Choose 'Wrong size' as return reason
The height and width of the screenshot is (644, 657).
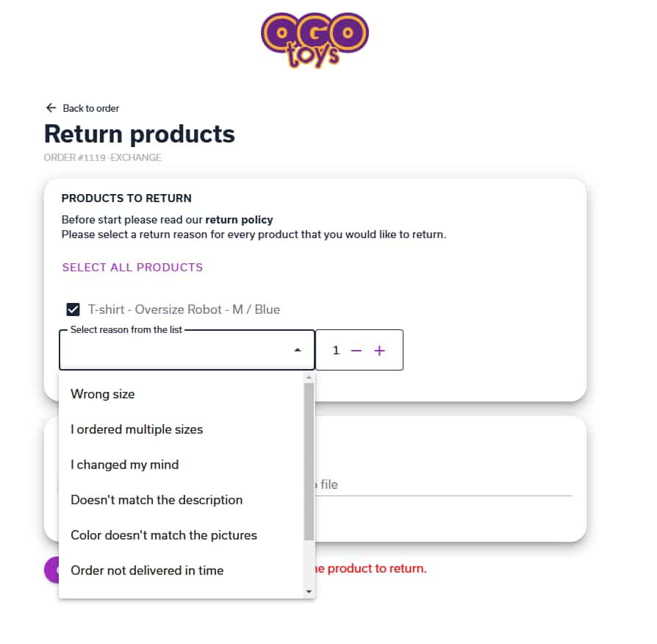103,394
